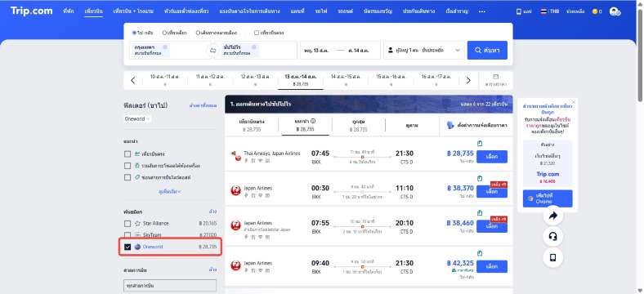Select the round-trip radio option
This screenshot has width=644, height=294.
[x=134, y=33]
